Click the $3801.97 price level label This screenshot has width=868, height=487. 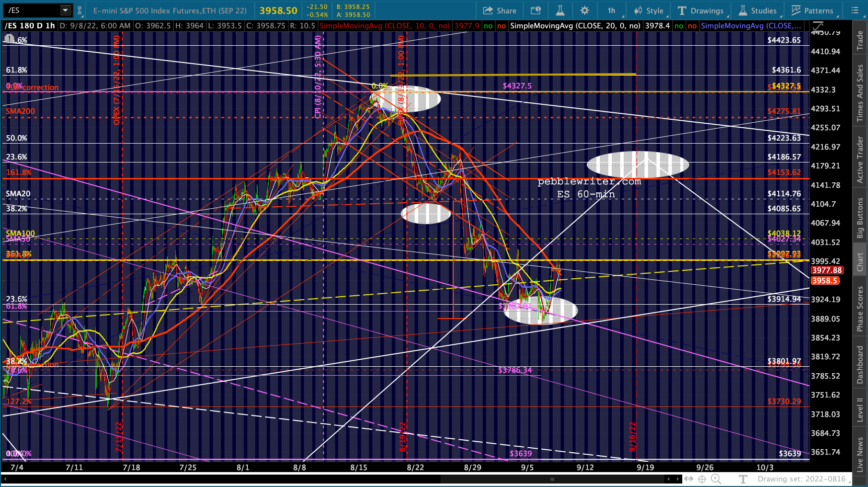tap(784, 361)
